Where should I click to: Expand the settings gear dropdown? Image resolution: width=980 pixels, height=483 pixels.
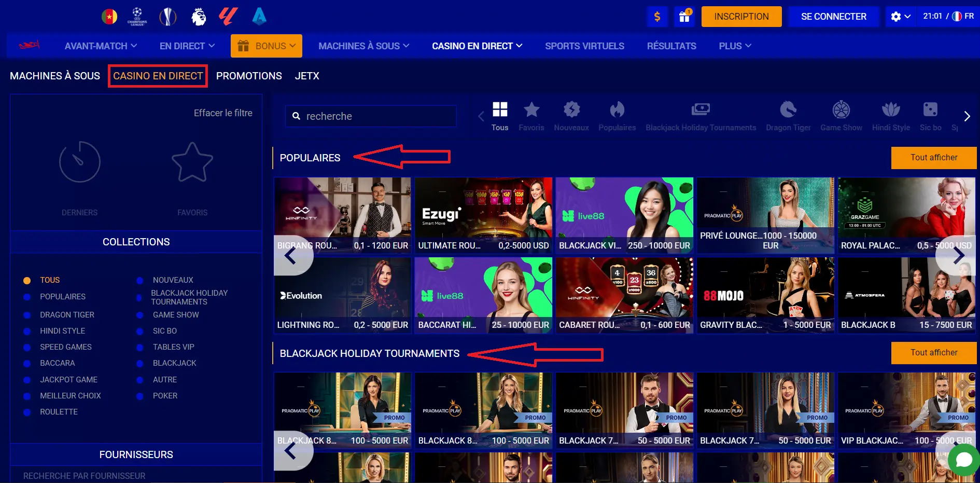click(x=900, y=17)
